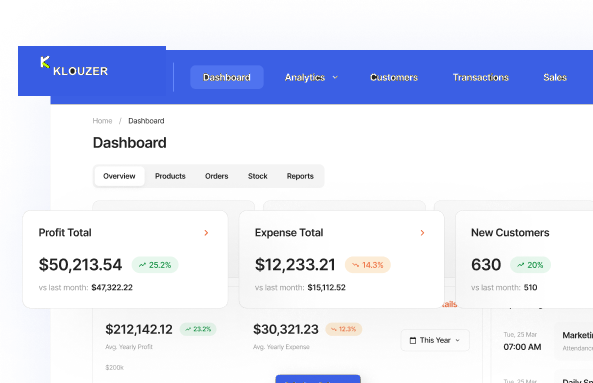Click the 07:00 AM schedule time
The image size is (593, 383).
click(522, 347)
